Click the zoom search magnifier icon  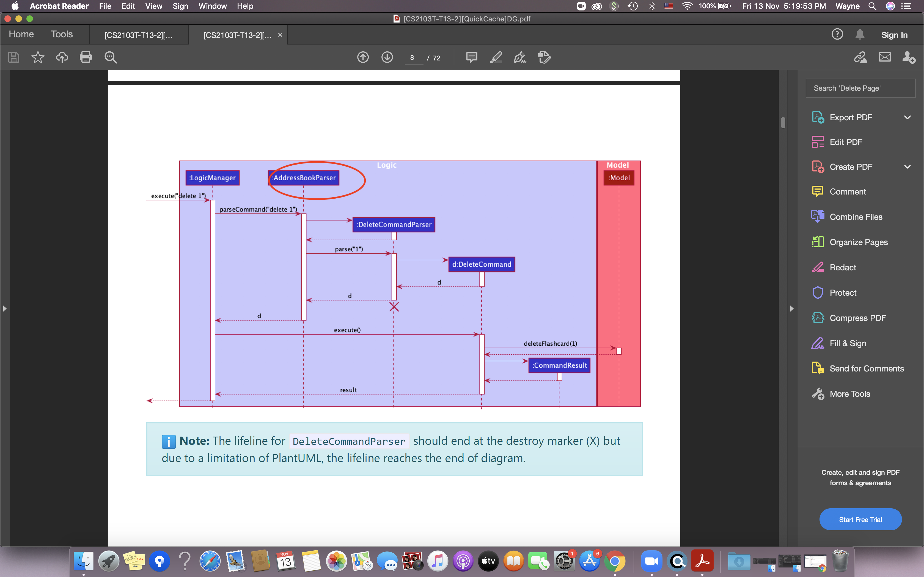[110, 57]
